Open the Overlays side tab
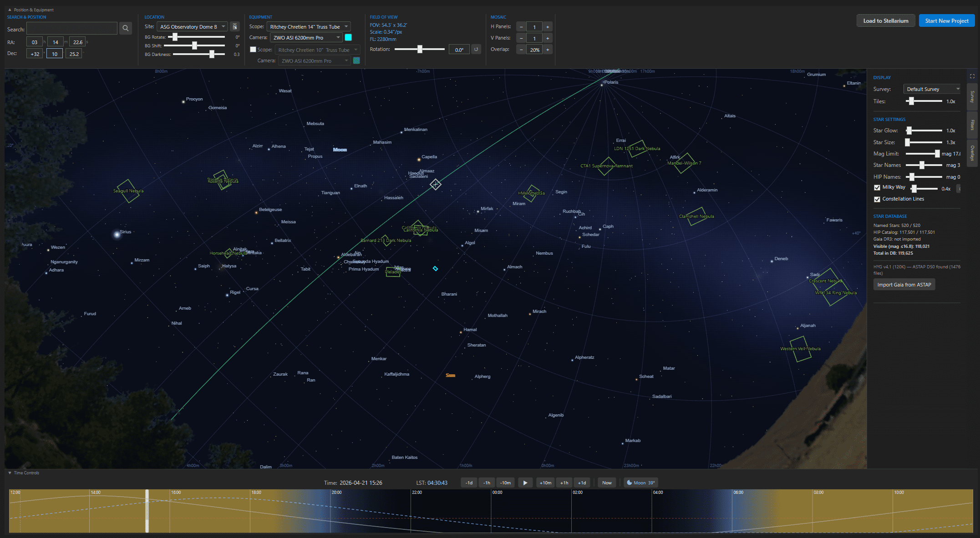Viewport: 980px width, 538px height. (972, 153)
